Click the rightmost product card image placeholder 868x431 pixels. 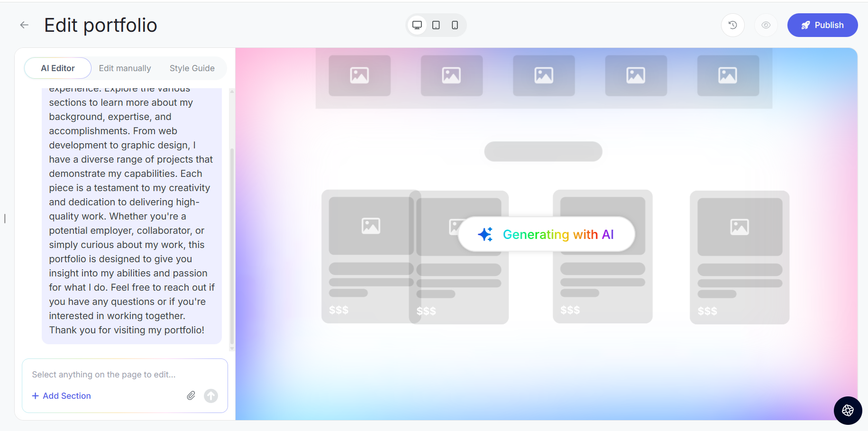point(740,227)
